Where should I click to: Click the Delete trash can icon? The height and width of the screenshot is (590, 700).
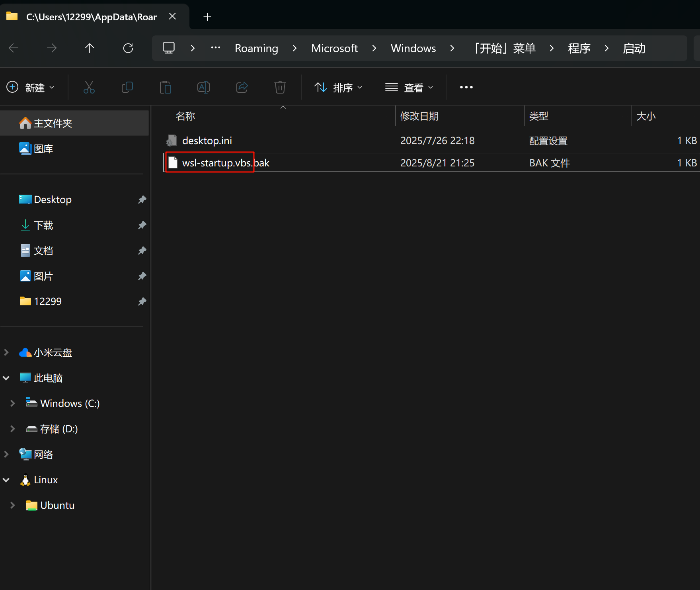[280, 87]
